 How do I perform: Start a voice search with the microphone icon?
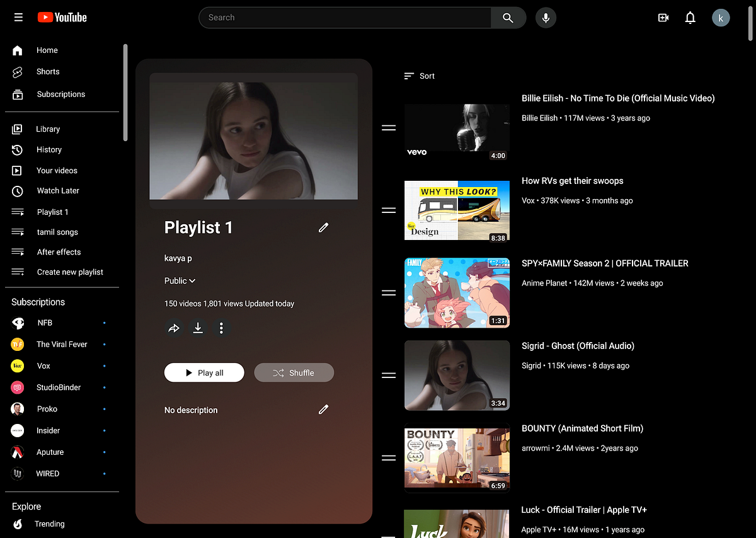(x=546, y=17)
